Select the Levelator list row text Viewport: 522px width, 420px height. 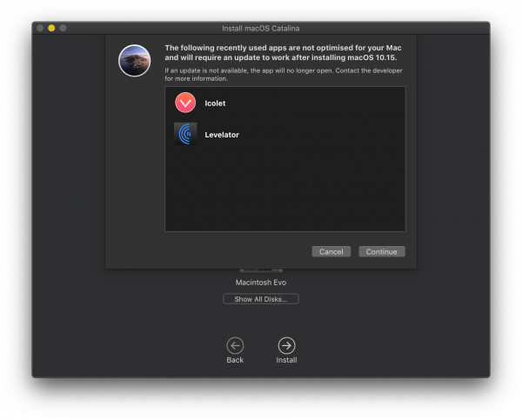point(222,135)
